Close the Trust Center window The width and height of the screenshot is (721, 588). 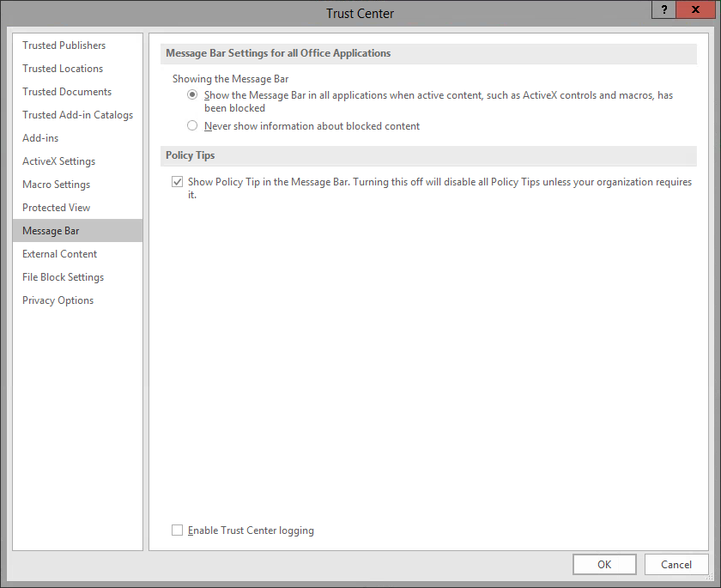click(x=696, y=9)
